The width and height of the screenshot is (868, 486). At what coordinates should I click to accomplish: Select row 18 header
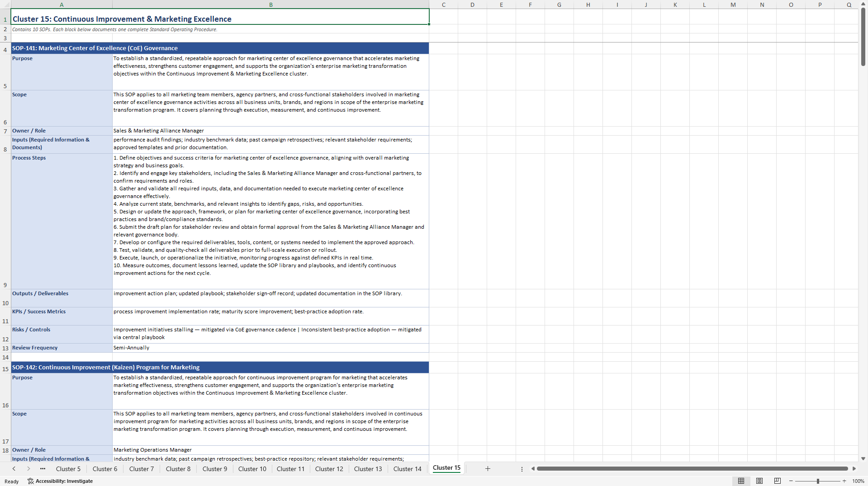5,450
